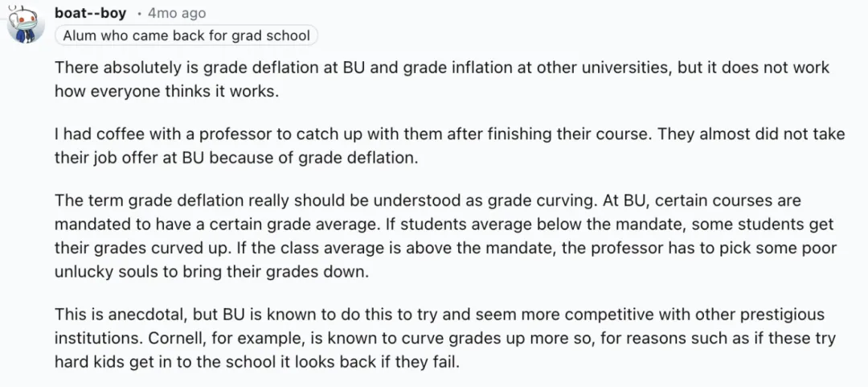
Task: Click boat--boy's avatar image
Action: pos(24,24)
